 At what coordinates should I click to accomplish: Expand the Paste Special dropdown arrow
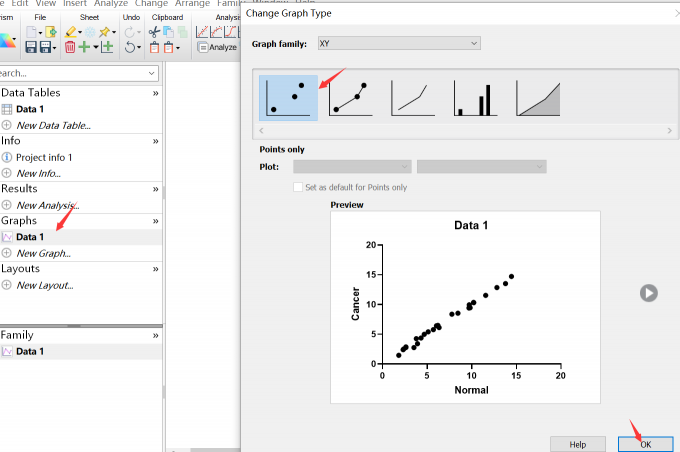[x=178, y=48]
